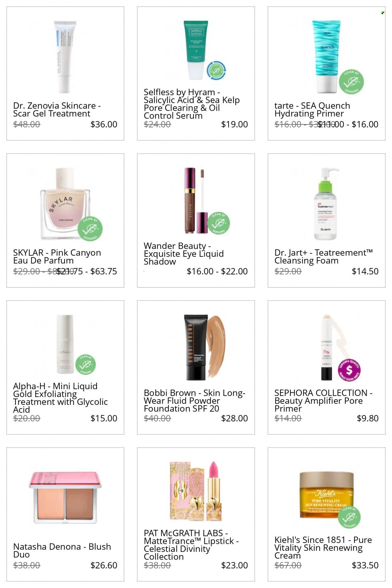
Task: Click the recycling planet badge on Selfless serum
Action: click(216, 70)
